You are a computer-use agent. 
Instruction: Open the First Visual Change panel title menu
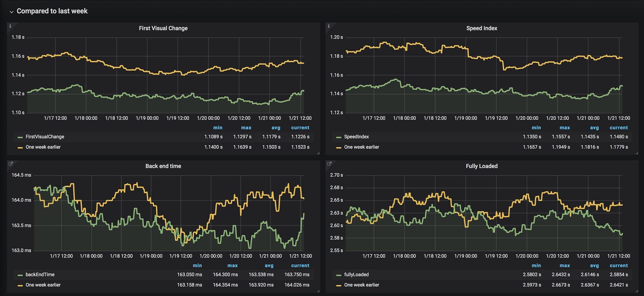pyautogui.click(x=163, y=28)
